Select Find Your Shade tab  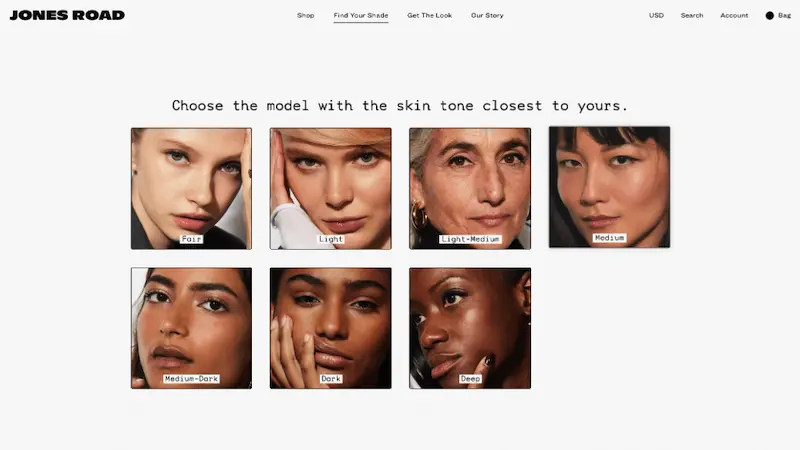(361, 15)
